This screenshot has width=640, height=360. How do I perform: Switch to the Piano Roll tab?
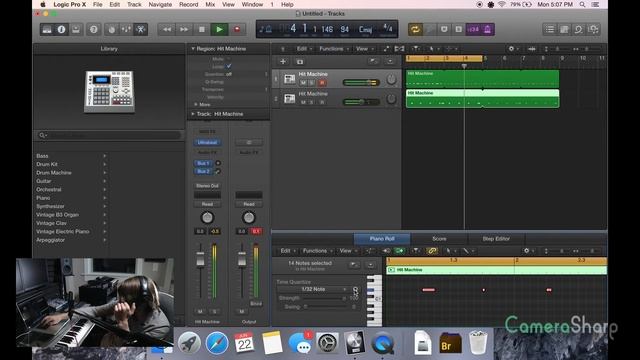coord(382,238)
